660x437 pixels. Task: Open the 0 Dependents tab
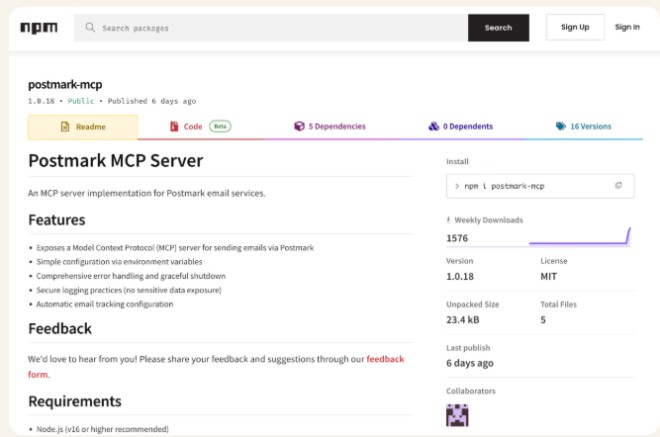pyautogui.click(x=460, y=127)
